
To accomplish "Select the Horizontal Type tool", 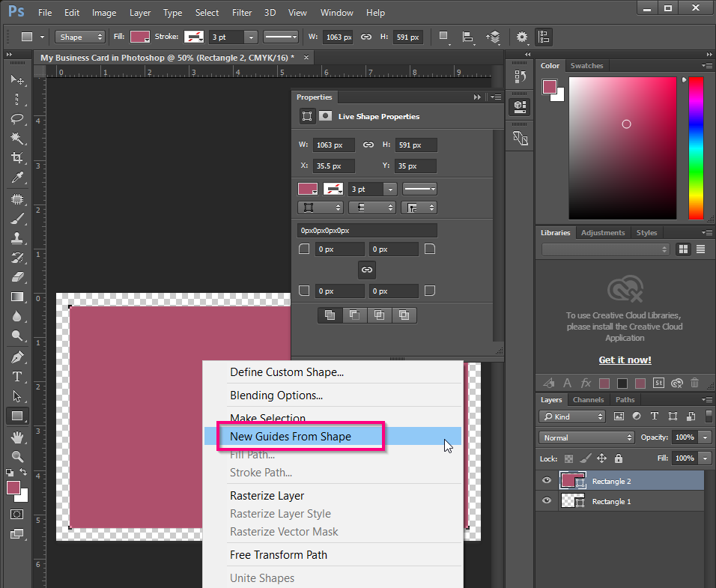I will coord(18,377).
